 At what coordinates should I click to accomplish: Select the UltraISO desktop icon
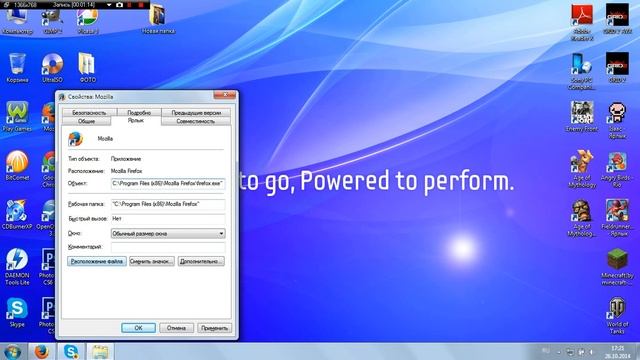point(52,68)
